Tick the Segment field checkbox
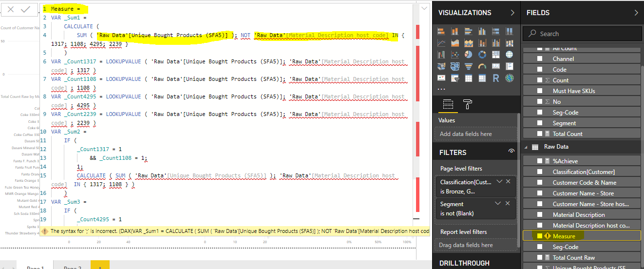 point(539,123)
